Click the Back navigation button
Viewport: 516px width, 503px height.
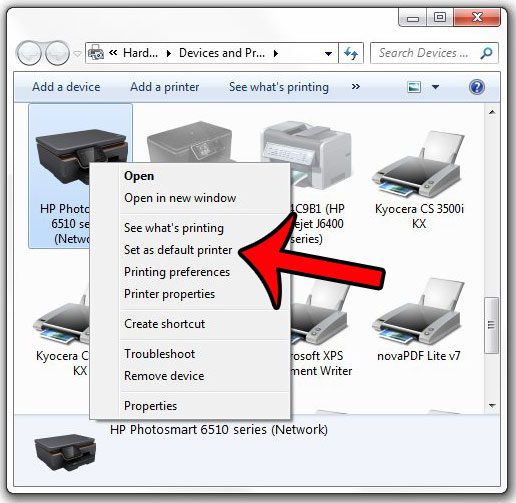click(x=29, y=53)
